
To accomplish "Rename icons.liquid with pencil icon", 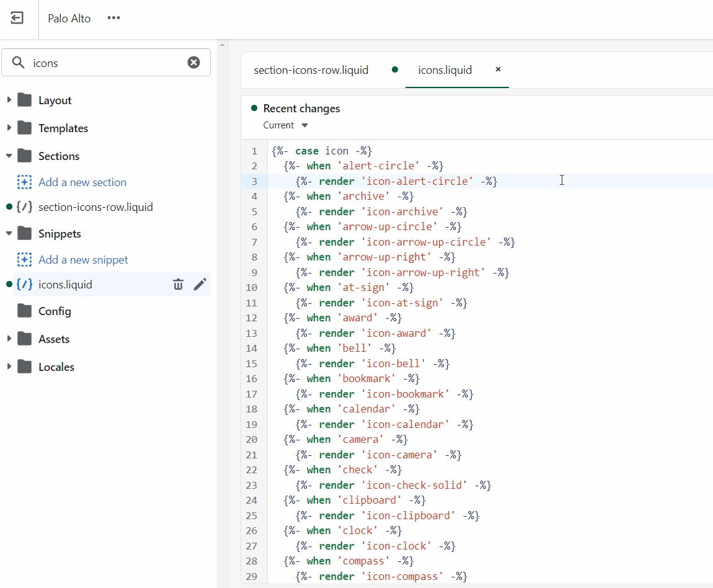I will (x=200, y=284).
